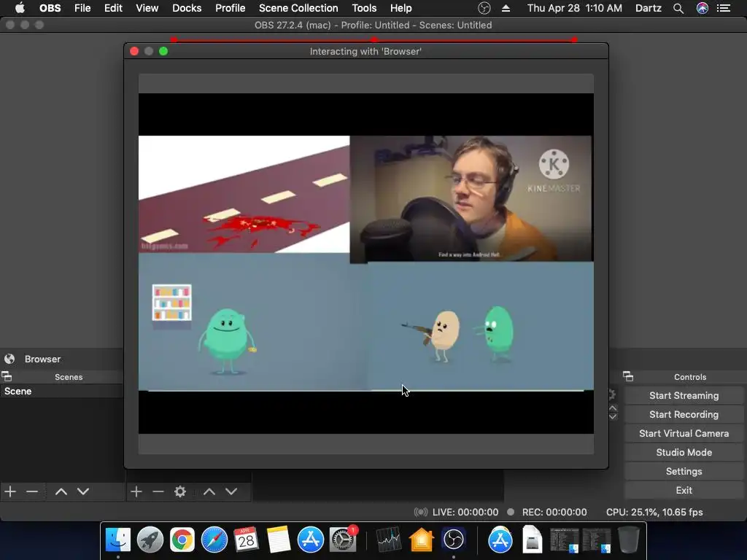Viewport: 747px width, 560px height.
Task: Click the globe icon beside the Browser source
Action: point(9,359)
